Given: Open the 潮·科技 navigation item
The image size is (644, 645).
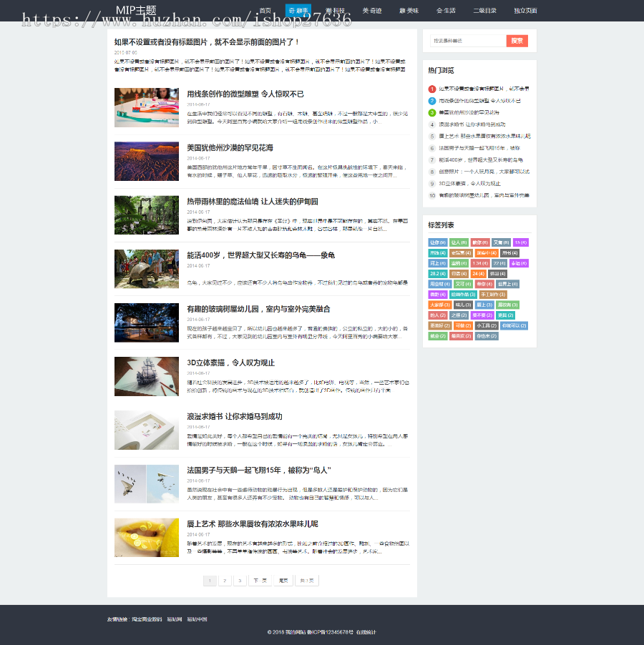Looking at the screenshot, I should point(335,11).
